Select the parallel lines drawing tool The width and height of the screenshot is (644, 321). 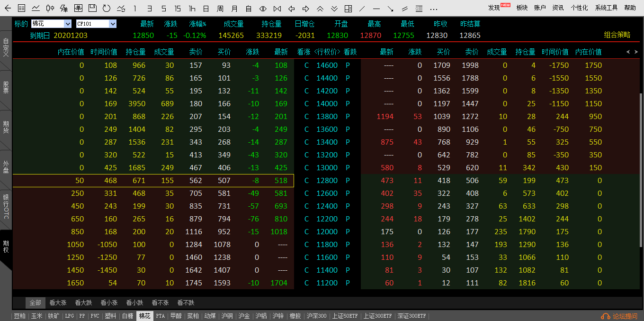[404, 8]
